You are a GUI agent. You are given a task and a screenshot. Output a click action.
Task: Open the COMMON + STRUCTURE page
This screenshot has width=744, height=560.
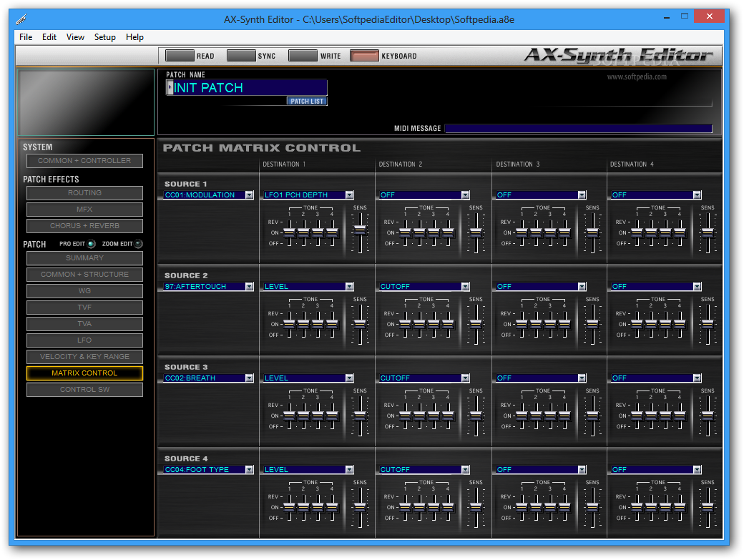(84, 275)
